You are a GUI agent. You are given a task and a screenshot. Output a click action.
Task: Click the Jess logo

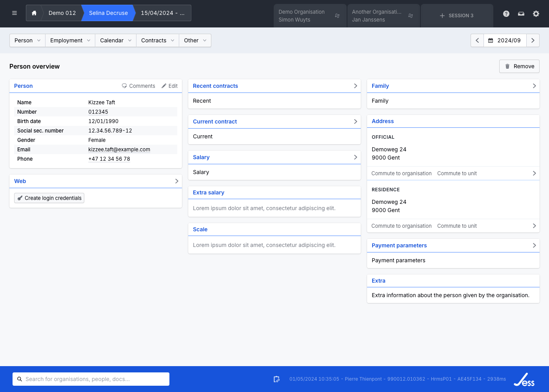click(x=524, y=379)
